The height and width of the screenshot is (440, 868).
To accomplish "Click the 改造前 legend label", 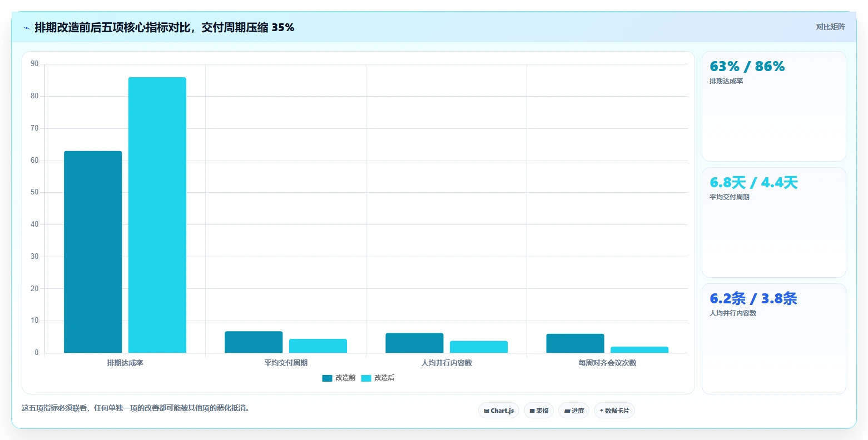I will click(x=345, y=378).
